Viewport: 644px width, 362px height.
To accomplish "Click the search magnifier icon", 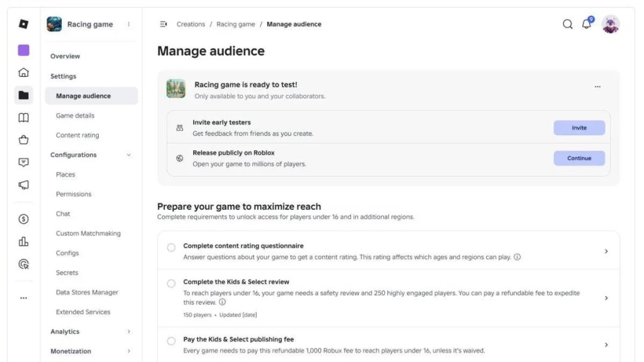I will [x=567, y=25].
